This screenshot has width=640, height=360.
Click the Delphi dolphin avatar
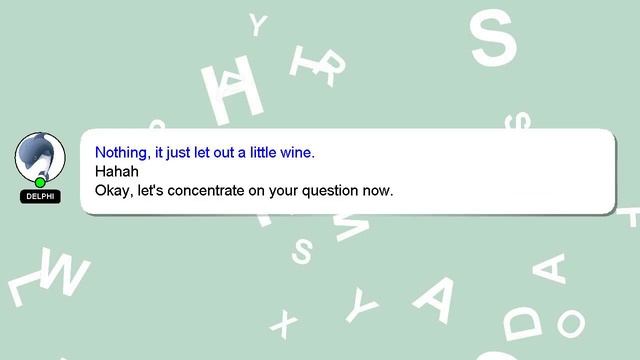(40, 158)
